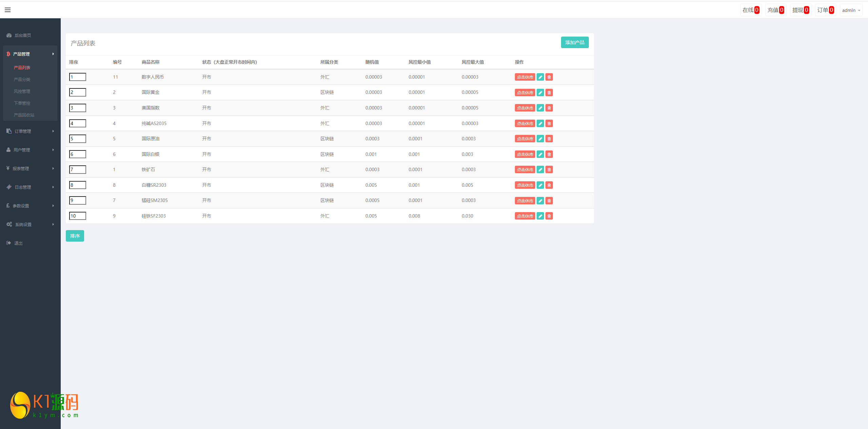Screen dimensions: 868x429
Task: Click 点击休市 for 硅铁SF2303
Action: [x=525, y=216]
